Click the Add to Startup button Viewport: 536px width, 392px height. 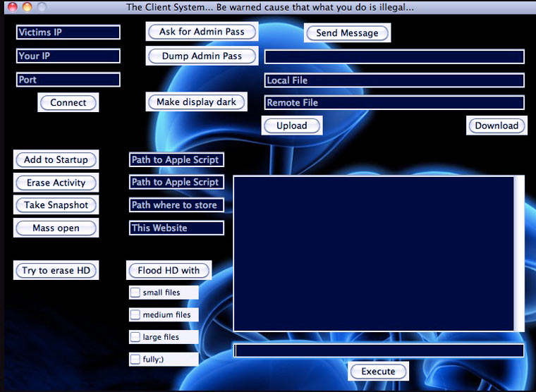[56, 159]
